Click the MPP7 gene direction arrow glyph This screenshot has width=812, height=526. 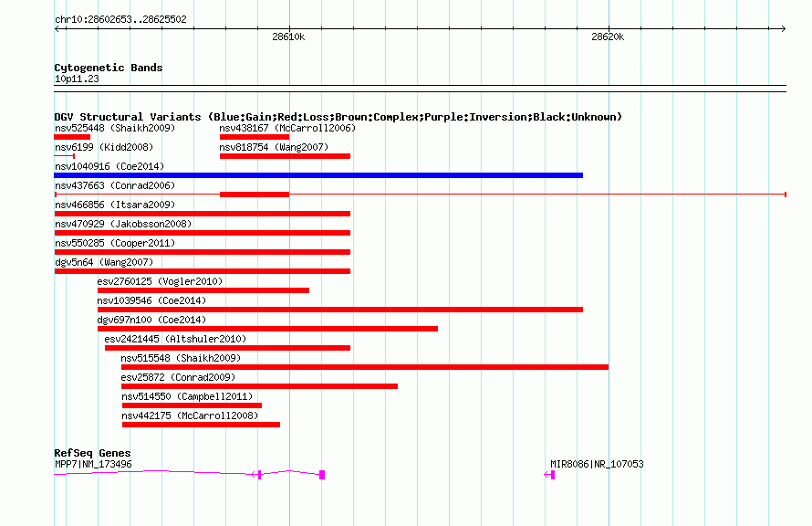(x=255, y=474)
